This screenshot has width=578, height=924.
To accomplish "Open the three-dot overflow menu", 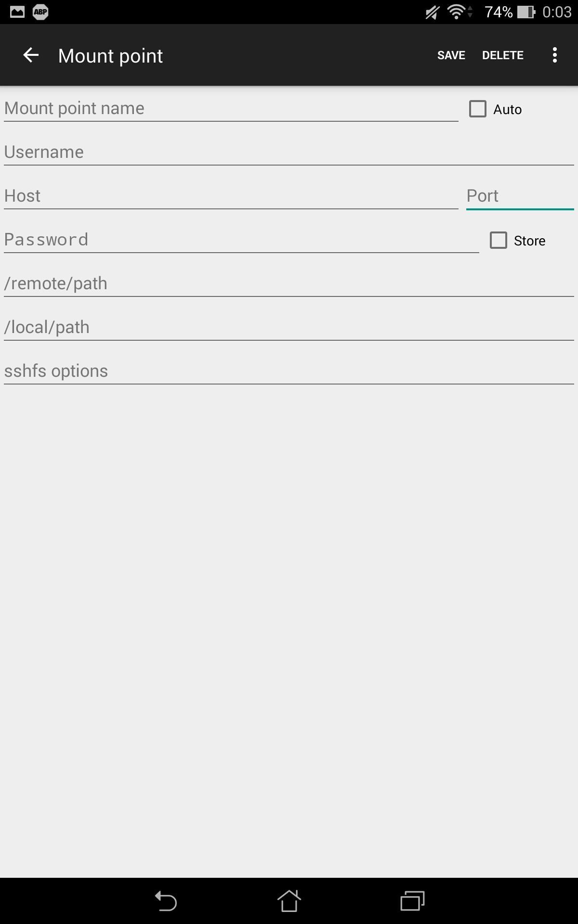I will click(555, 55).
